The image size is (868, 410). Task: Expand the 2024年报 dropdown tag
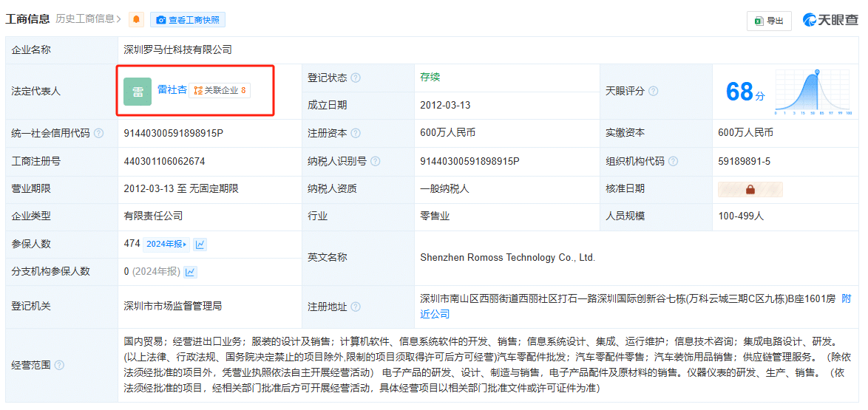click(x=166, y=244)
